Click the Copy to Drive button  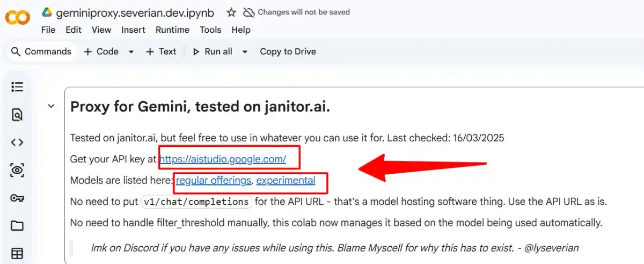point(288,52)
